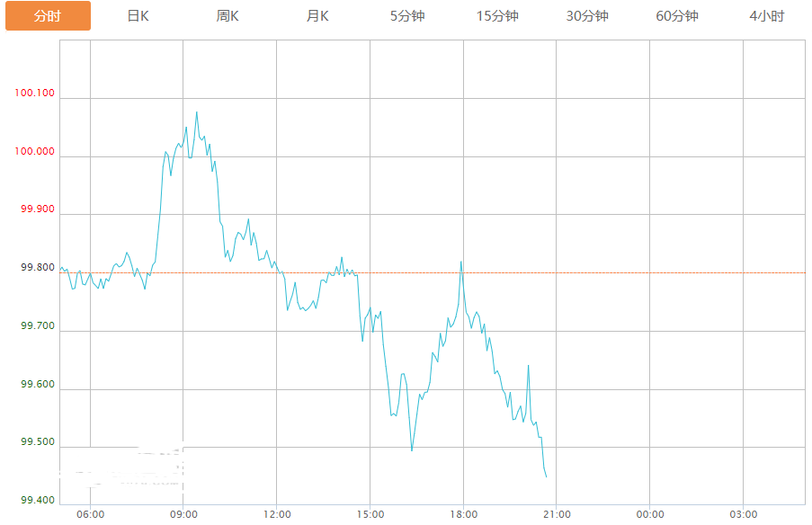Select the 4小时 interval tab
Image resolution: width=812 pixels, height=525 pixels.
point(766,16)
